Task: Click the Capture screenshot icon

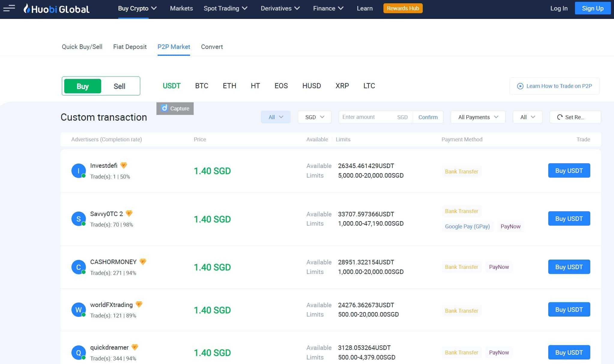Action: point(164,108)
